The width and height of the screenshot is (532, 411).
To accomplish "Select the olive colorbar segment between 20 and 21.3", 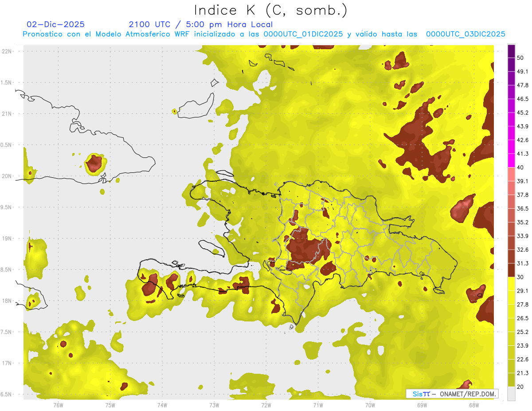I will pyautogui.click(x=511, y=380).
